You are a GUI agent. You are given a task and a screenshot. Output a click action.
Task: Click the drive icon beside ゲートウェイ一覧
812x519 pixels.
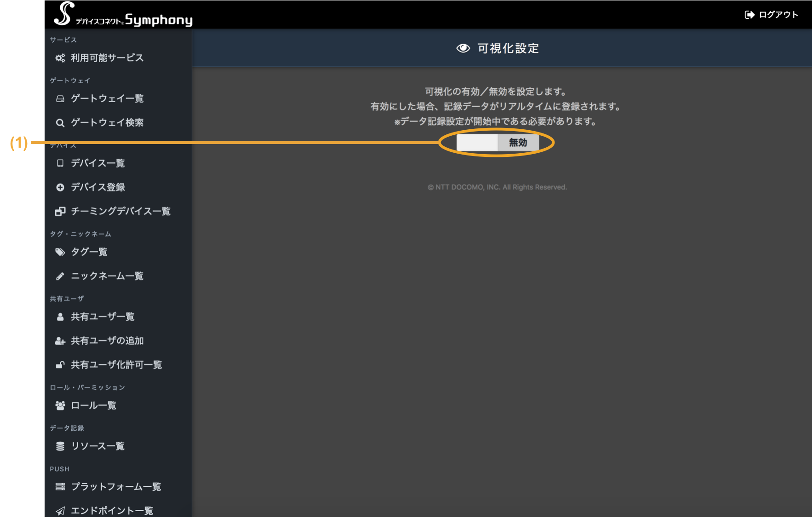tap(60, 98)
